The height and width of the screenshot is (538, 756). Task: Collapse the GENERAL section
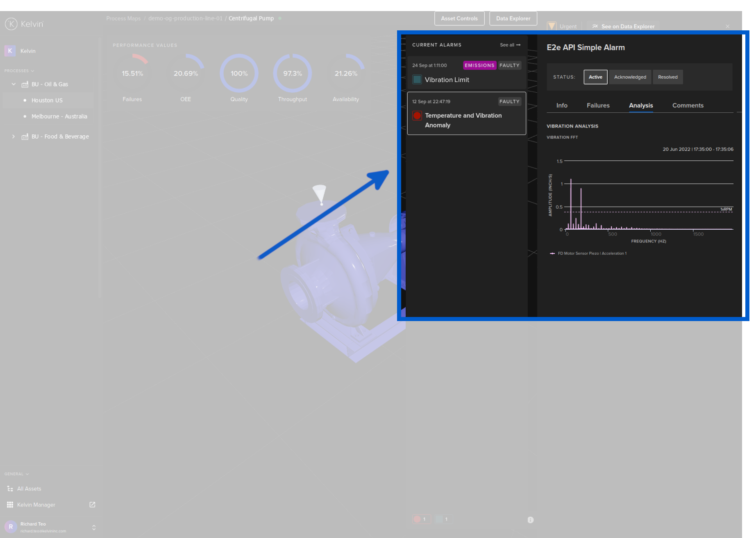click(x=27, y=474)
